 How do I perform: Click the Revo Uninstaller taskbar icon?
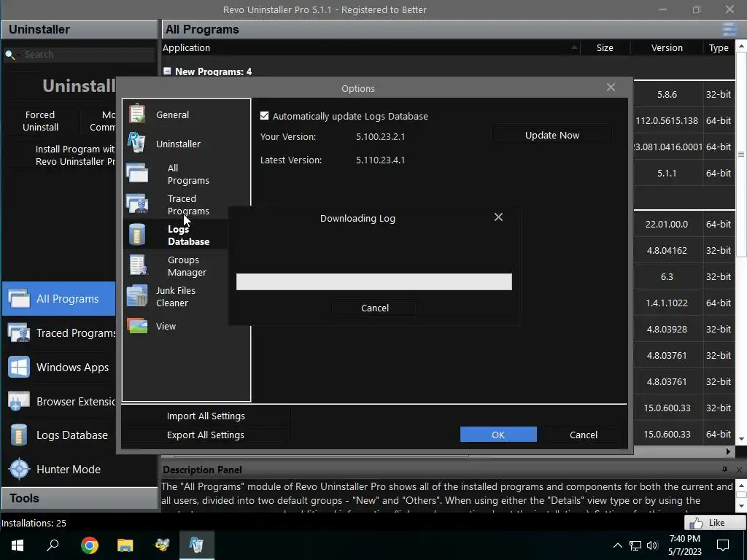click(x=196, y=545)
